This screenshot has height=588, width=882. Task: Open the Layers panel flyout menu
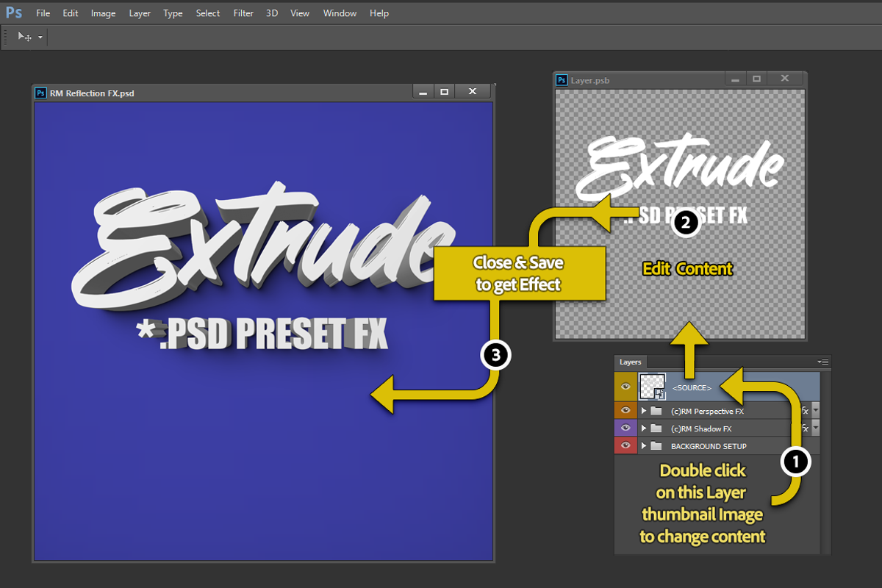click(823, 362)
